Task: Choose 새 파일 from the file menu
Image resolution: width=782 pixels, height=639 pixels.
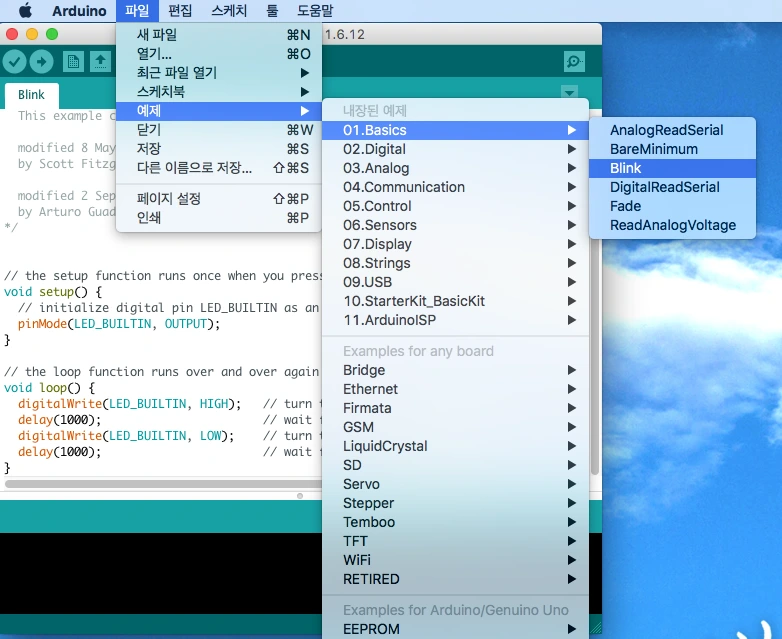Action: pos(219,35)
